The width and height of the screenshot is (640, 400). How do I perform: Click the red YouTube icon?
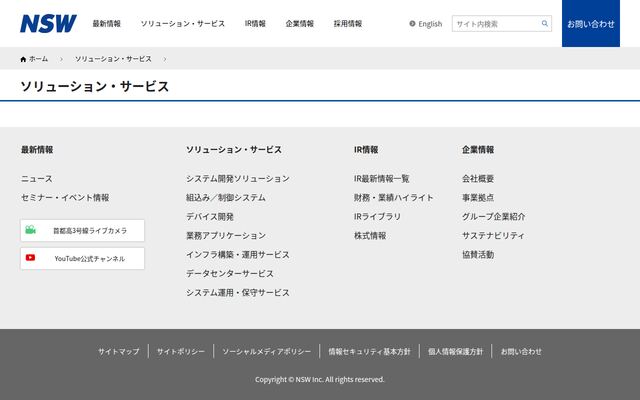pos(31,258)
